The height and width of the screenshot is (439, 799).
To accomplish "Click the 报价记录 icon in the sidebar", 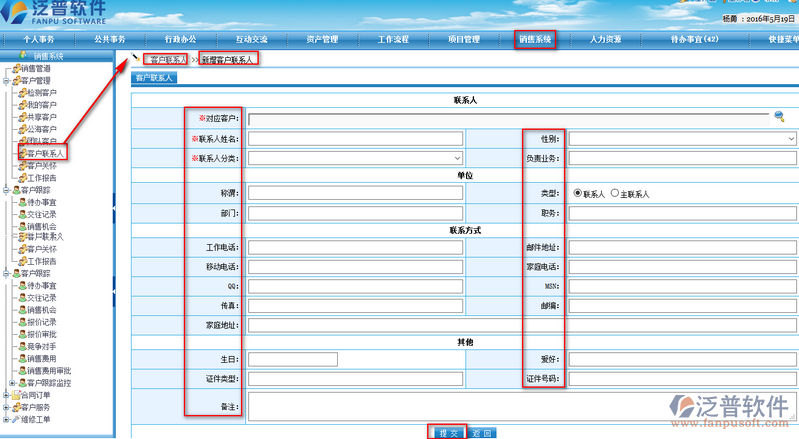I will 22,322.
